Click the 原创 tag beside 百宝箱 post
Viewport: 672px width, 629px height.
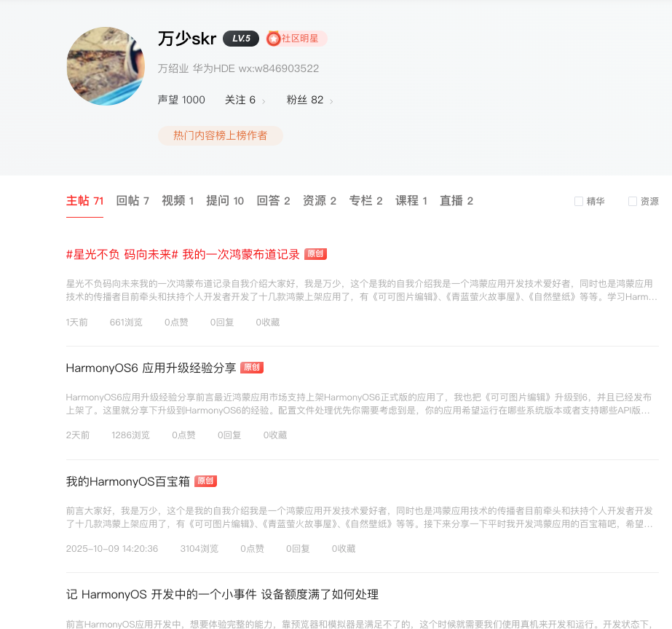(x=206, y=481)
